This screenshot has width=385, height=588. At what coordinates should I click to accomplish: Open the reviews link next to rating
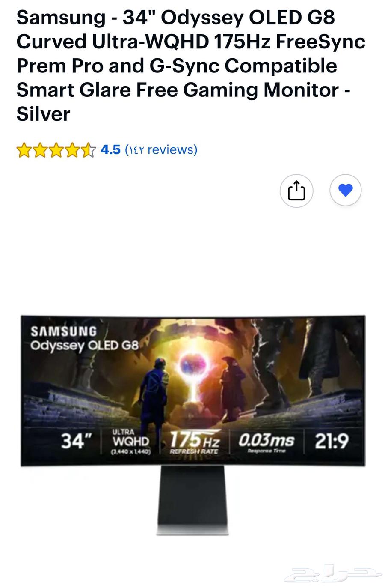(x=161, y=150)
